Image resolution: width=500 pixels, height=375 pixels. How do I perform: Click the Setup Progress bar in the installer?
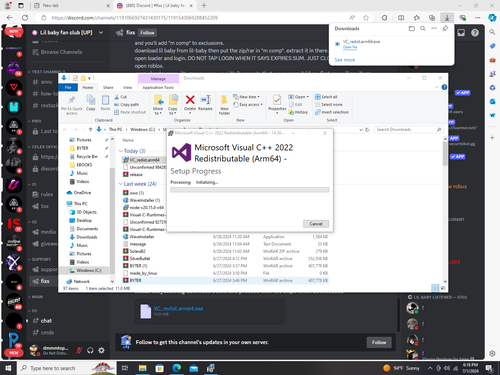249,190
